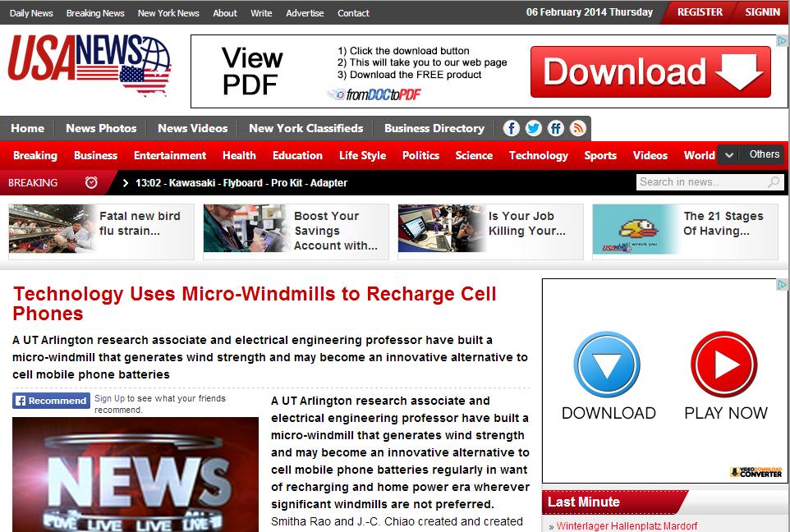Click the AdChoices icon on the sidebar ad

pos(783,285)
